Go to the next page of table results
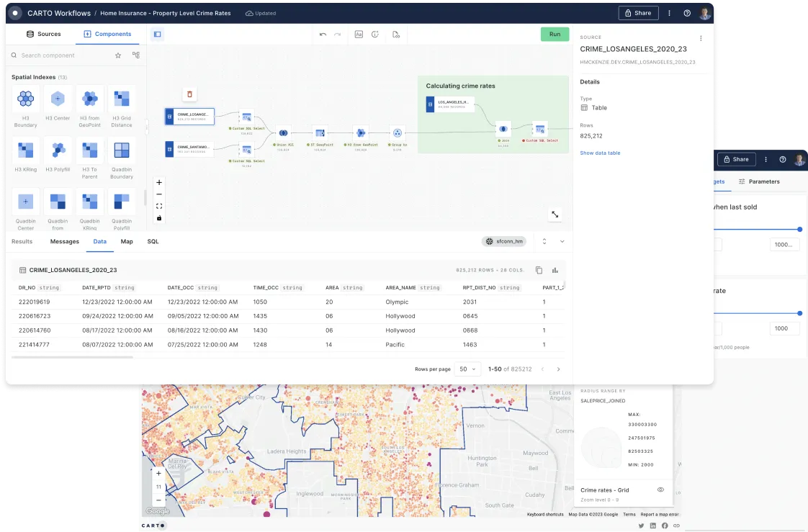 pos(558,369)
